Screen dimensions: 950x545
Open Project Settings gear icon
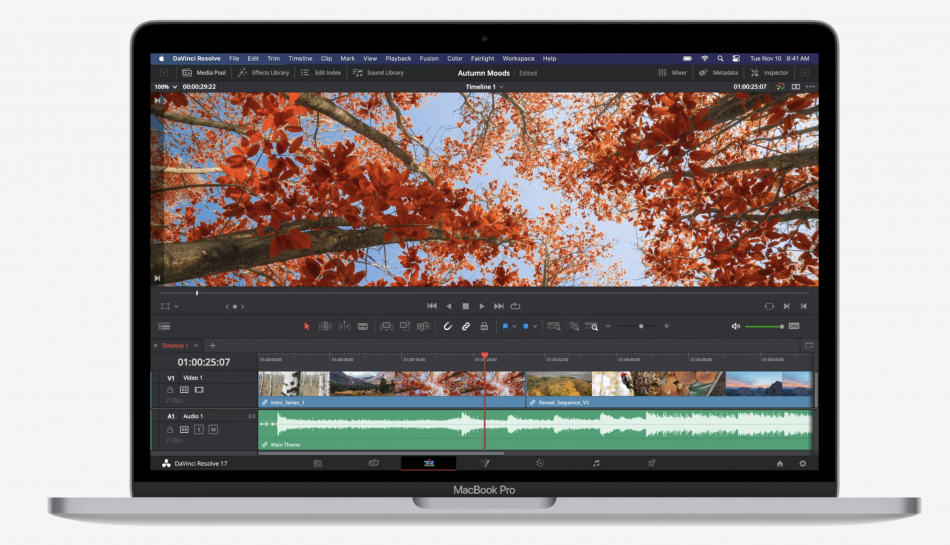(803, 464)
